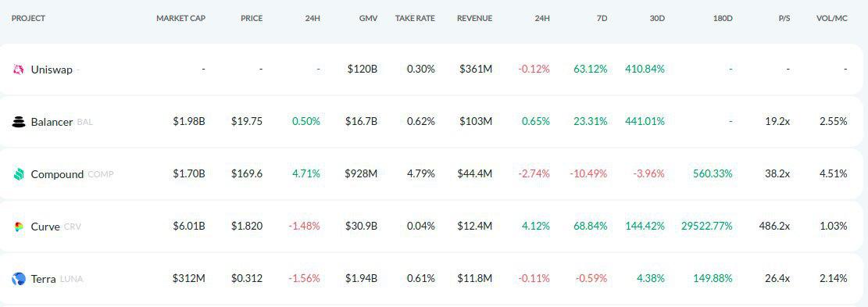This screenshot has width=868, height=307.
Task: Click the Project column header
Action: [x=28, y=18]
